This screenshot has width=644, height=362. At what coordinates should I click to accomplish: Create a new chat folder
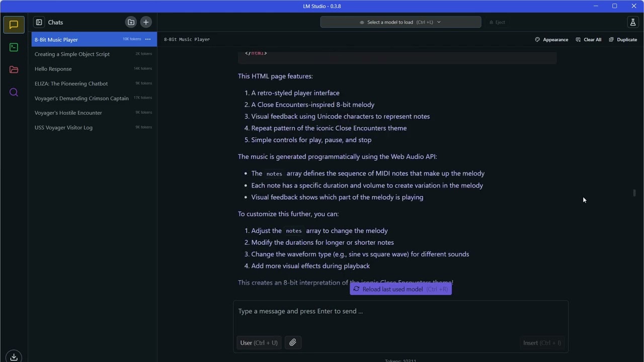tap(131, 22)
